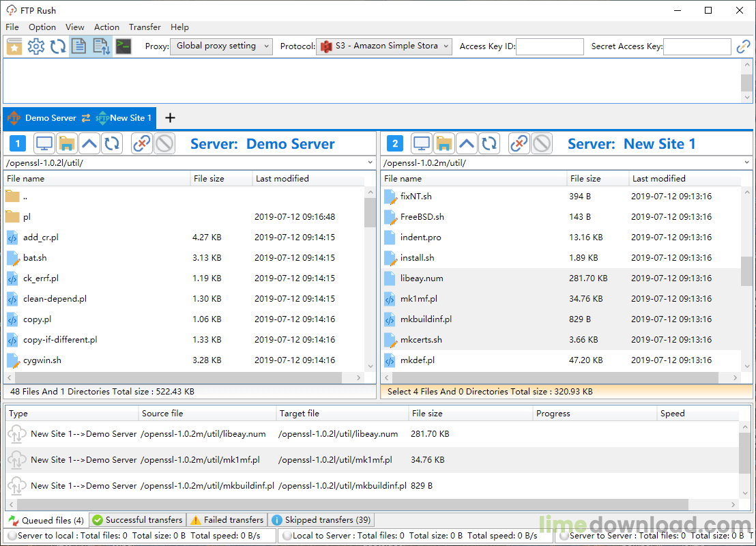
Task: Open settings via the gear icon
Action: pos(36,46)
